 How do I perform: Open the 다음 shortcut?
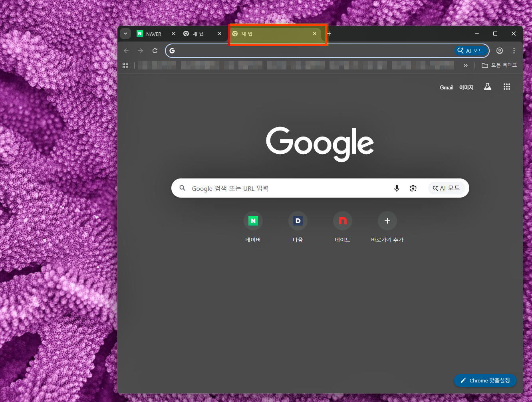tap(298, 227)
